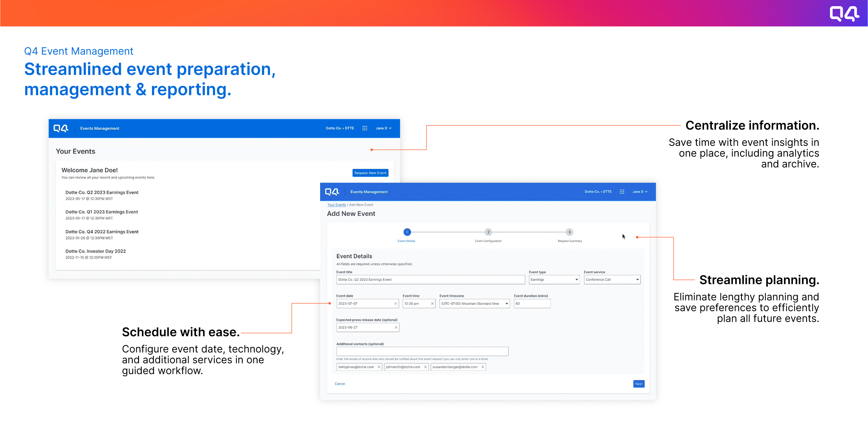868x429 pixels.
Task: Open the Event type Earnings dropdown
Action: [554, 280]
